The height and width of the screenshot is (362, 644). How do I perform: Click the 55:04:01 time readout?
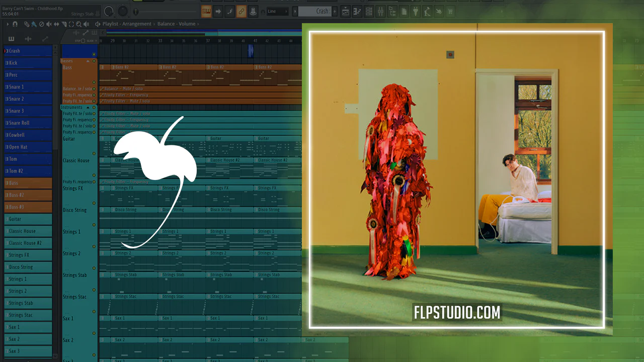click(x=11, y=14)
